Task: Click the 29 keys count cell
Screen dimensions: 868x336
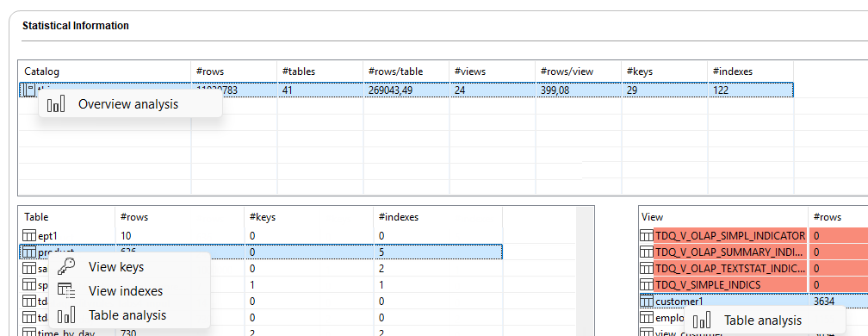Action: point(632,90)
